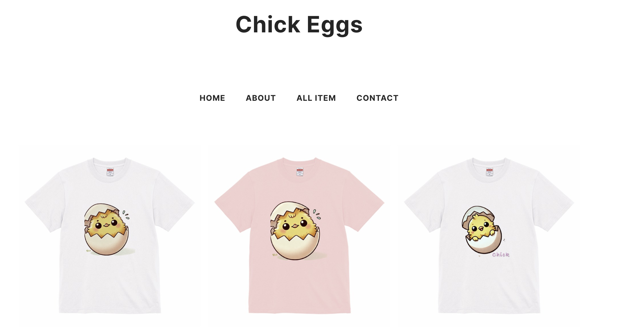
Task: View the right white t-shirt with Chick text
Action: (489, 235)
